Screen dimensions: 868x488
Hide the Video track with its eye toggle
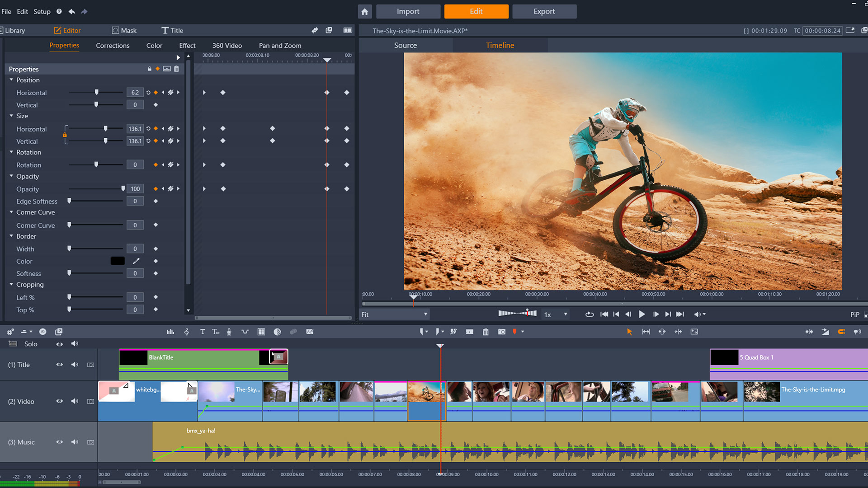pyautogui.click(x=59, y=401)
